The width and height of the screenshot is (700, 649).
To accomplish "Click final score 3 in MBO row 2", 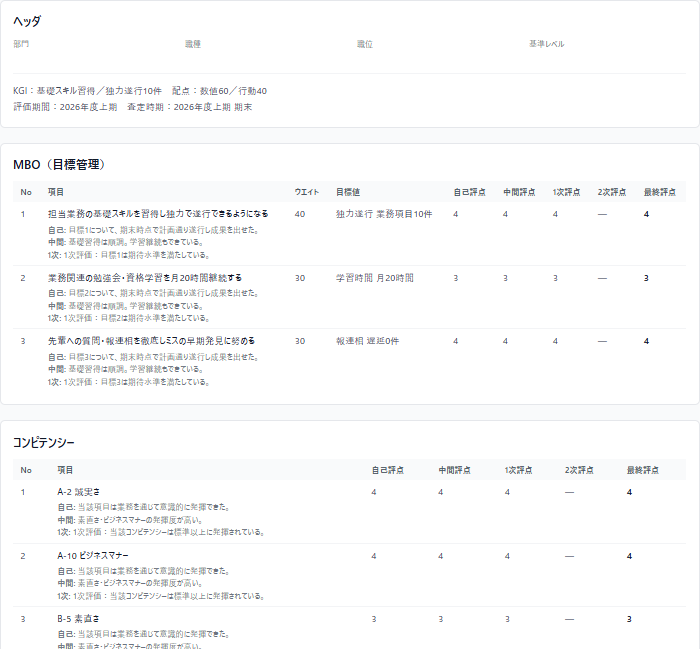I will [646, 278].
